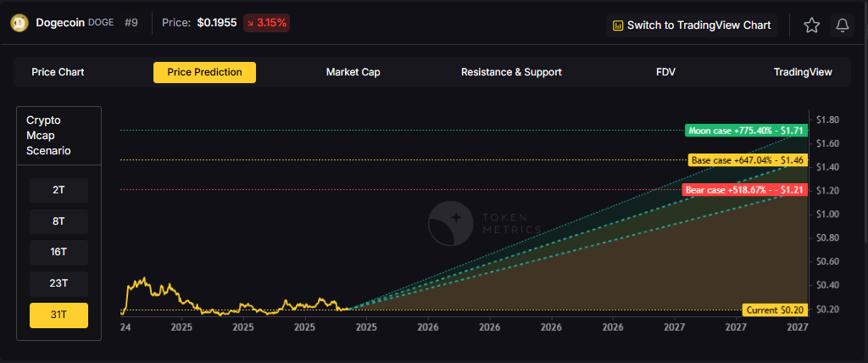Click the Dogecoin logo icon
The width and height of the screenshot is (868, 363).
19,24
